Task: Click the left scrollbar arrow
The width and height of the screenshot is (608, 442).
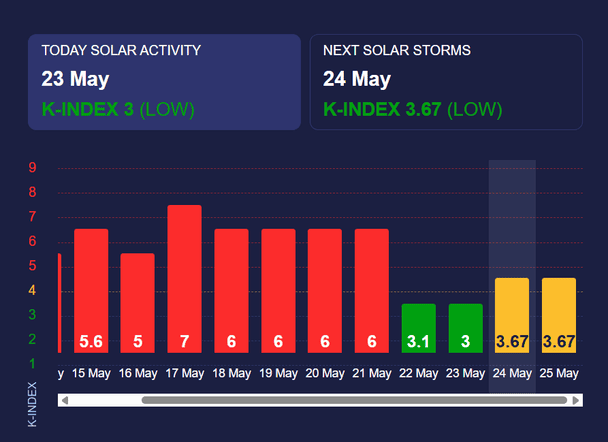Action: click(65, 400)
